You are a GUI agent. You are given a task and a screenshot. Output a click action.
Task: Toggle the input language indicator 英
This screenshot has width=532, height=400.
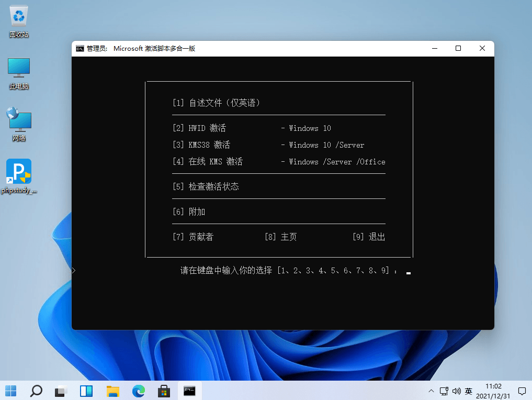469,391
